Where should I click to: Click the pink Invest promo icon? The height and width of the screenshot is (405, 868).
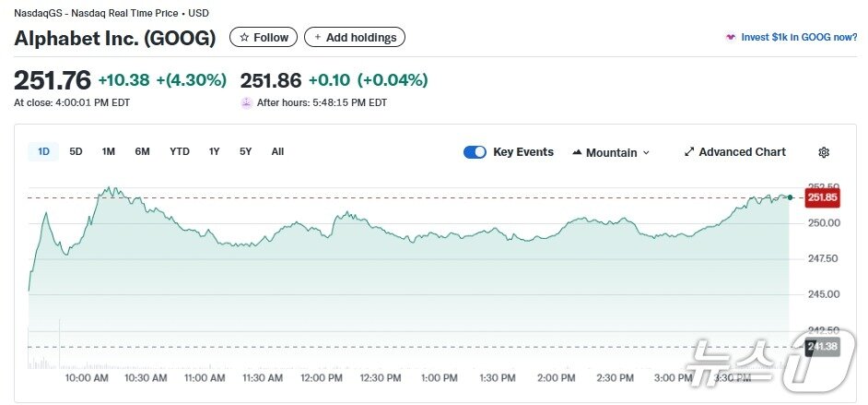click(x=731, y=38)
